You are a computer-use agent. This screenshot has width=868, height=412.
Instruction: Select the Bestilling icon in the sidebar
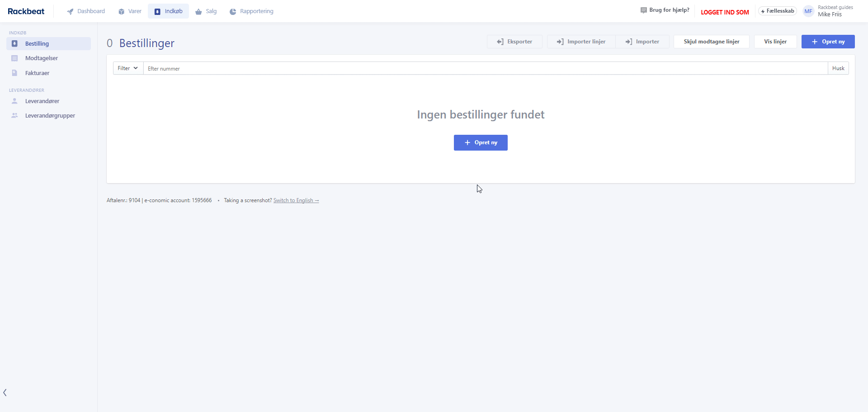(15, 43)
